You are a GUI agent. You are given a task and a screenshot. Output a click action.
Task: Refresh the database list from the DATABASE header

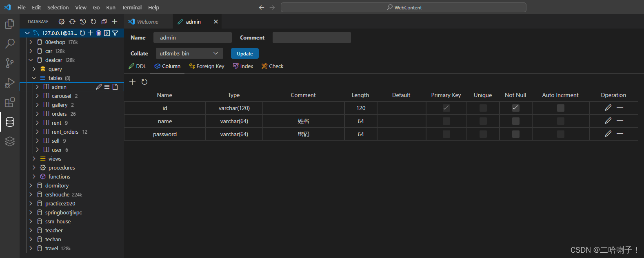[93, 22]
